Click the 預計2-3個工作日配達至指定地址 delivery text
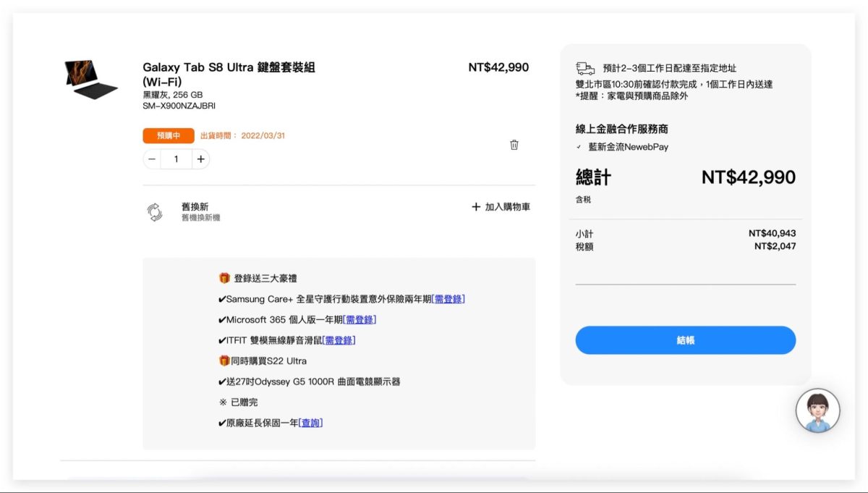This screenshot has height=493, width=868. pos(669,68)
